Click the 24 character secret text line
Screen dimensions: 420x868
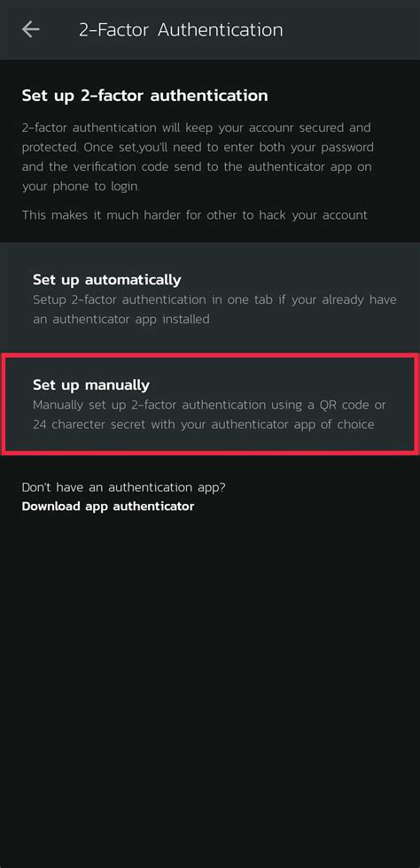click(x=203, y=424)
